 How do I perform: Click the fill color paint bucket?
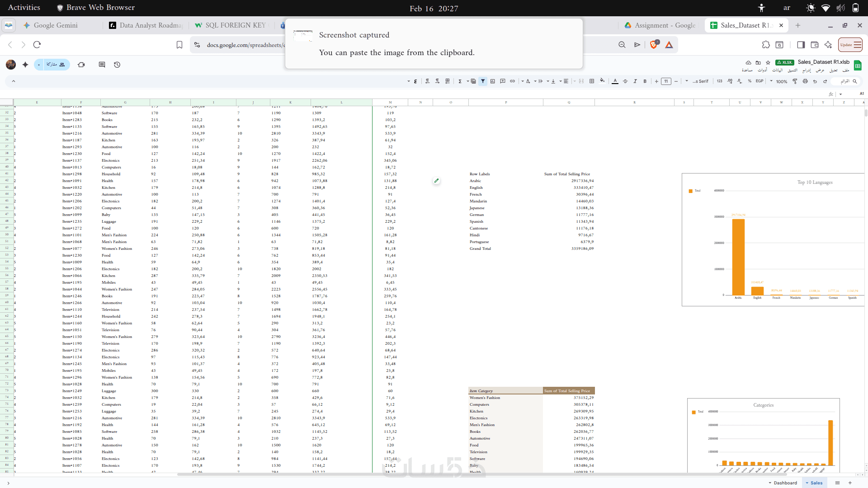point(602,81)
